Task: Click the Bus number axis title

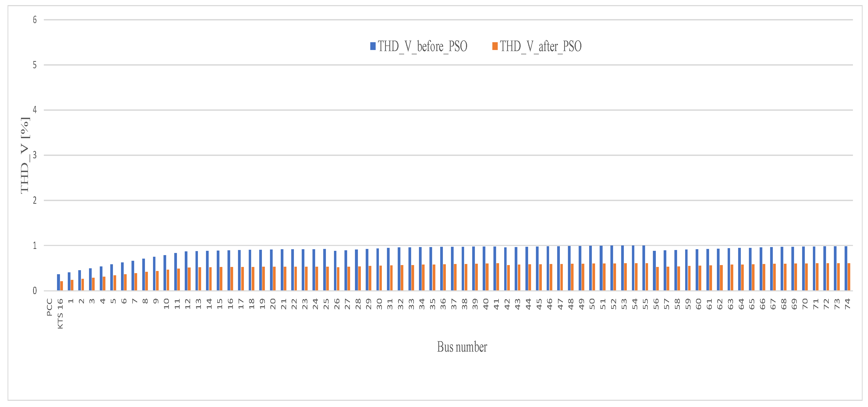Action: point(462,347)
